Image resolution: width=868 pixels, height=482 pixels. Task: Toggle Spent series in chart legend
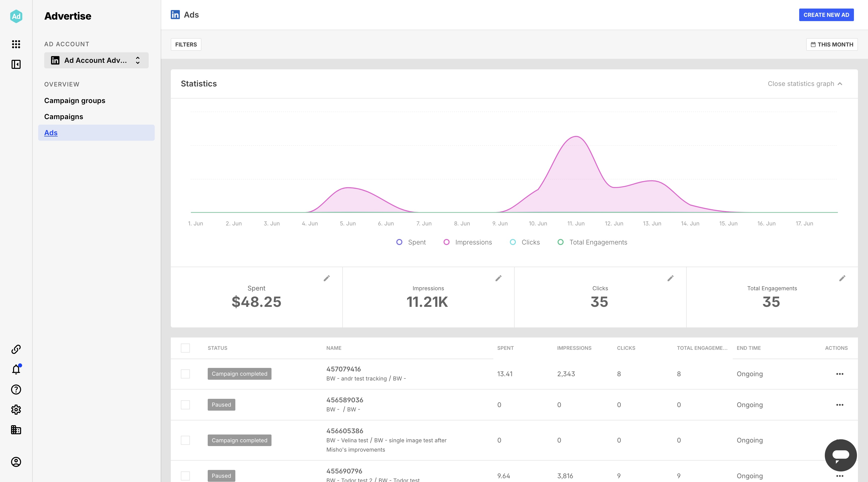411,242
